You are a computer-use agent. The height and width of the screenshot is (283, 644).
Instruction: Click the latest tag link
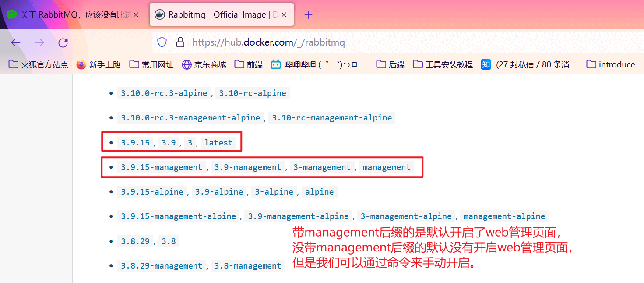tap(218, 142)
